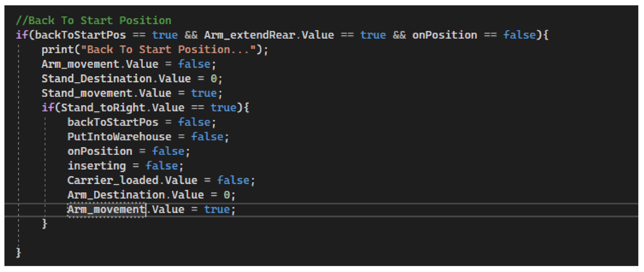Click the Stand_Destination variable
This screenshot has height=272, width=644.
(97, 79)
